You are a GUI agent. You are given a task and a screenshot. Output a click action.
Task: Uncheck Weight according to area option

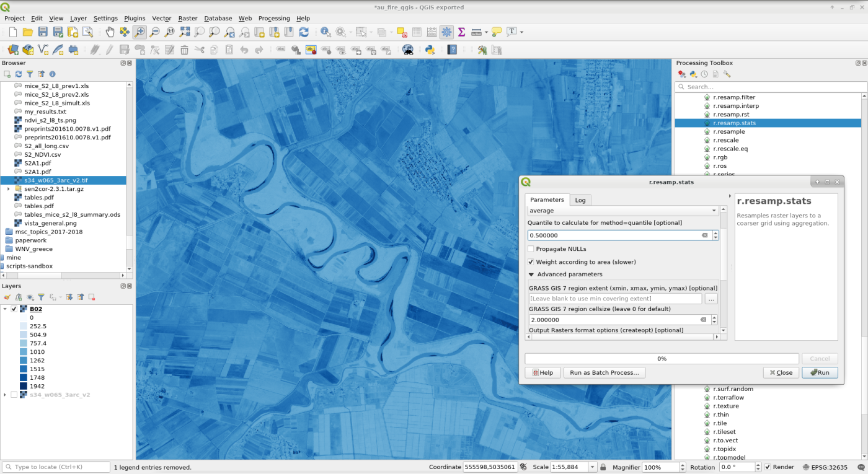point(531,262)
